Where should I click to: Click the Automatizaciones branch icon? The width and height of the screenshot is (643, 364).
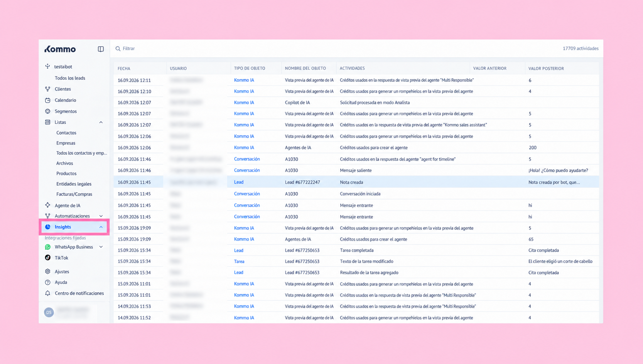48,216
